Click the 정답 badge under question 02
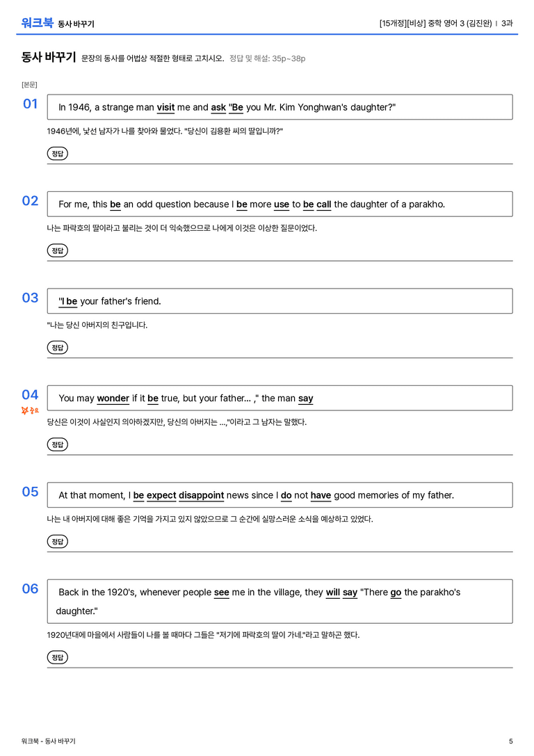534x756 pixels. click(57, 250)
